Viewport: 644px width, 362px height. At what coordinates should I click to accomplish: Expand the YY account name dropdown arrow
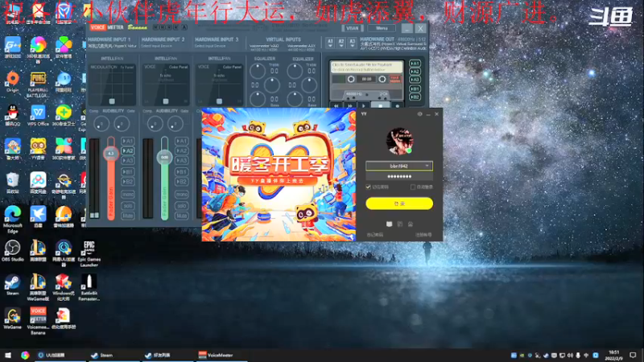pyautogui.click(x=427, y=166)
